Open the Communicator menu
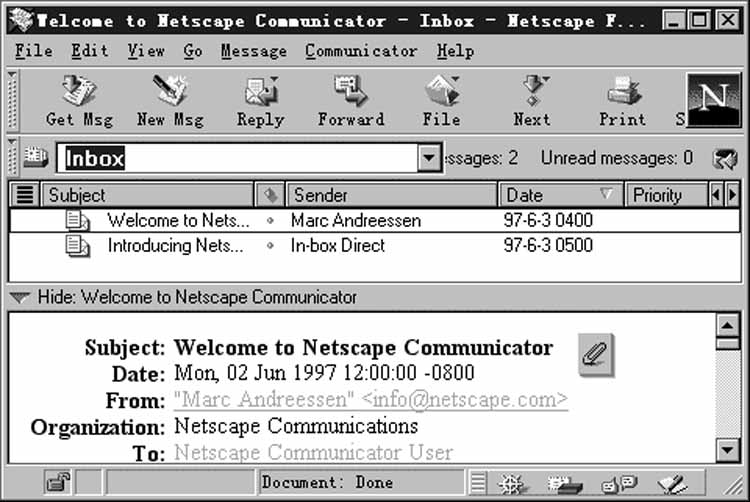The image size is (750, 502). click(x=361, y=51)
